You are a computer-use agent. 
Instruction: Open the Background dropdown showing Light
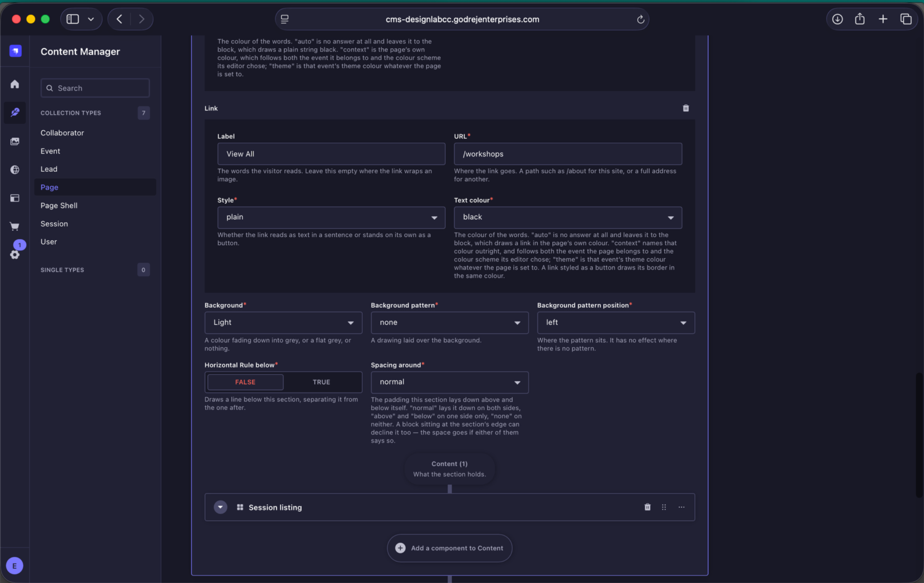(x=283, y=322)
